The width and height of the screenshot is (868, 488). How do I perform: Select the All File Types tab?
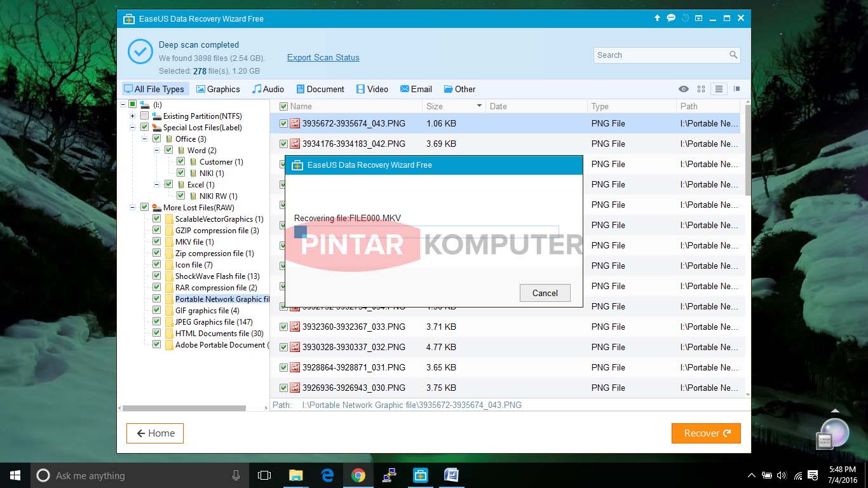tap(154, 89)
